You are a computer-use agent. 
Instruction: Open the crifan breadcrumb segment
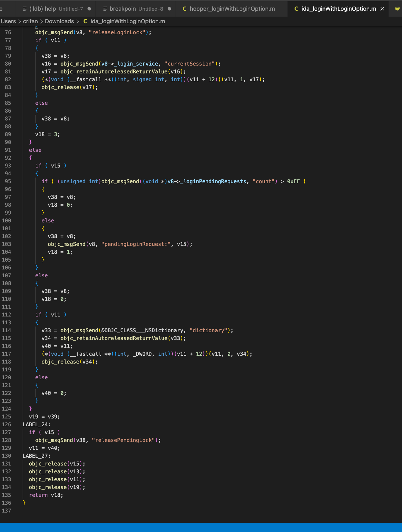point(30,21)
